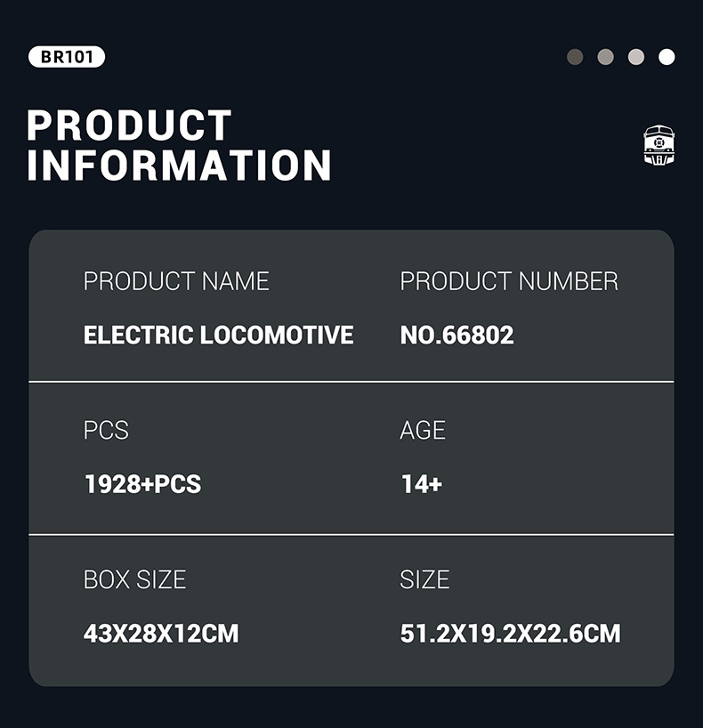
Task: Click the PCS label
Action: [x=106, y=430]
